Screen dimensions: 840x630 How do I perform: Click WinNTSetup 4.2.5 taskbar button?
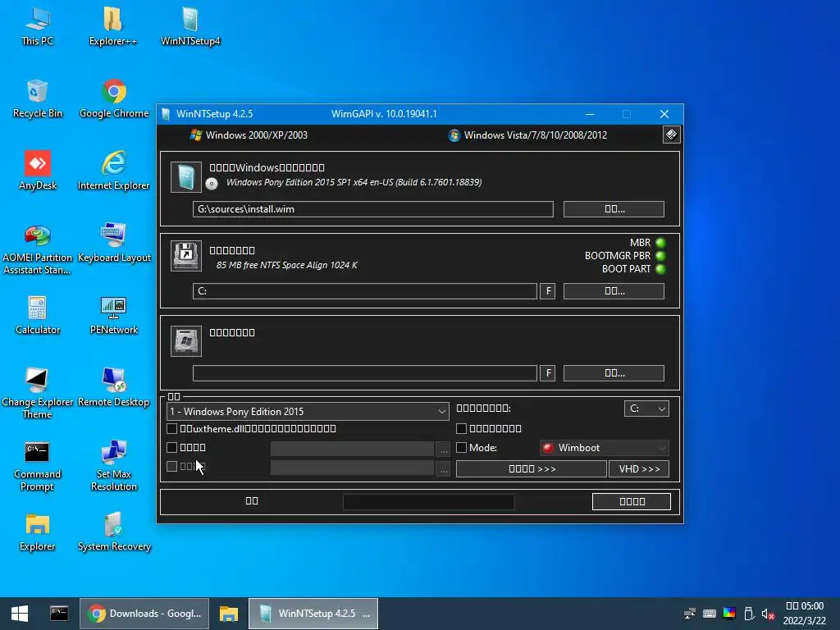pos(313,614)
